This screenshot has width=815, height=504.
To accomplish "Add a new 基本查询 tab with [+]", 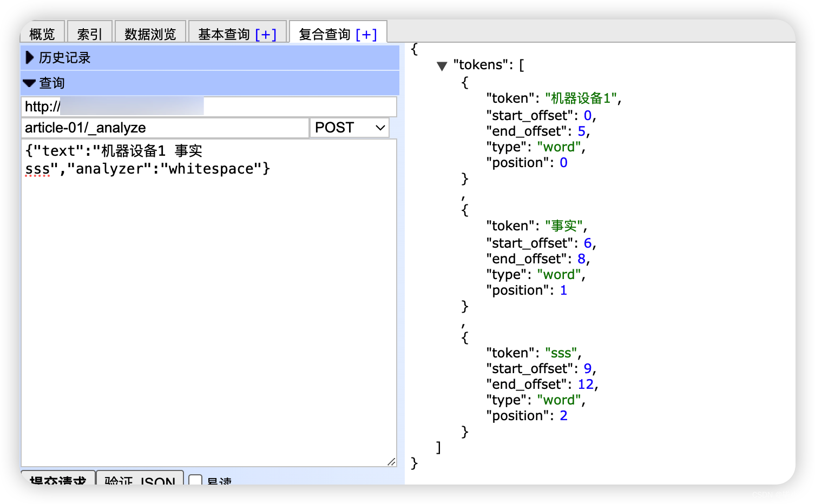I will click(266, 34).
